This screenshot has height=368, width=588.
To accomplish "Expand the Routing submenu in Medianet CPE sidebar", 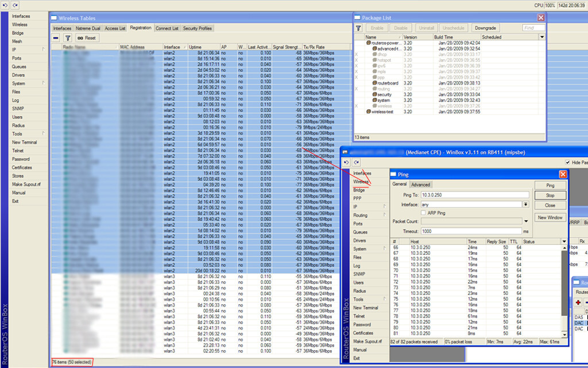I will coord(384,215).
